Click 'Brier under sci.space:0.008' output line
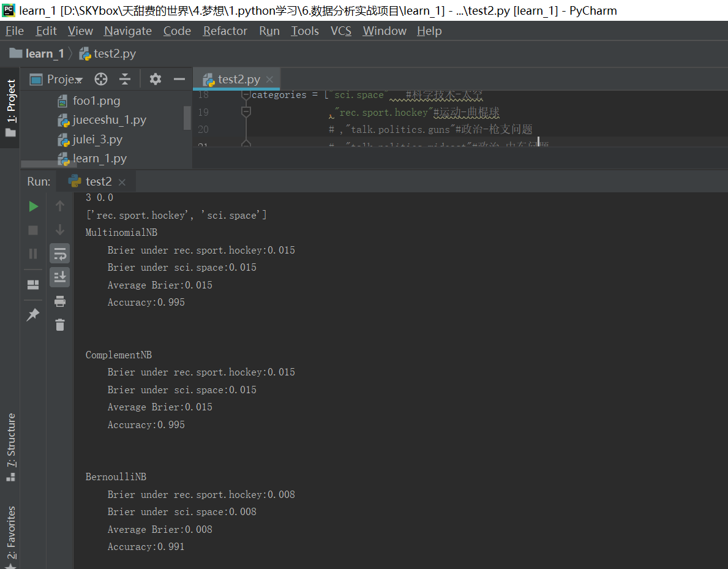Image resolution: width=728 pixels, height=569 pixels. (x=182, y=512)
